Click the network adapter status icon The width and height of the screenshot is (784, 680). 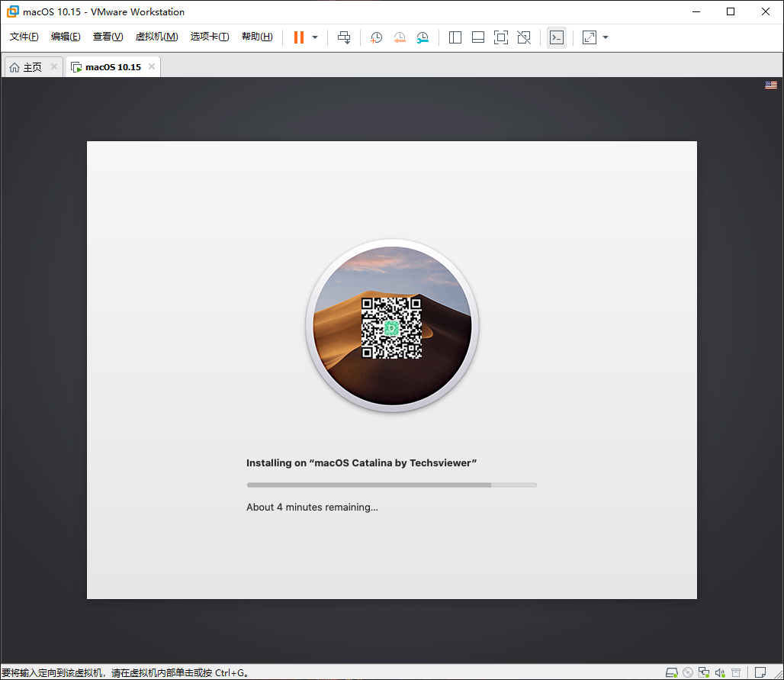click(704, 672)
